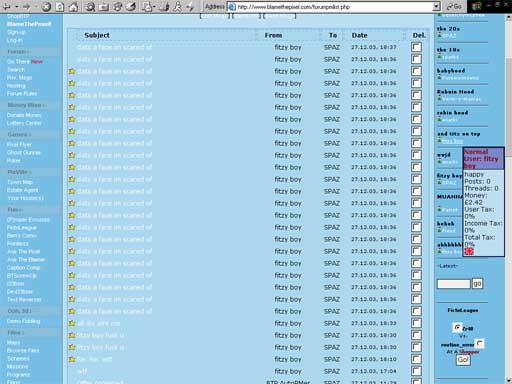
Task: Tick the delete checkbox for 17:04 message
Action: (x=416, y=371)
